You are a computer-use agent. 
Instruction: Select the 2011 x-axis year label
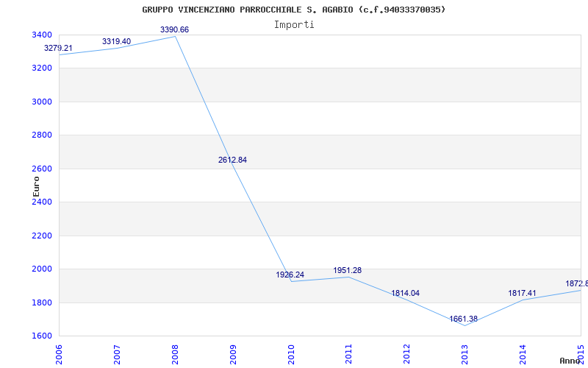pyautogui.click(x=348, y=353)
